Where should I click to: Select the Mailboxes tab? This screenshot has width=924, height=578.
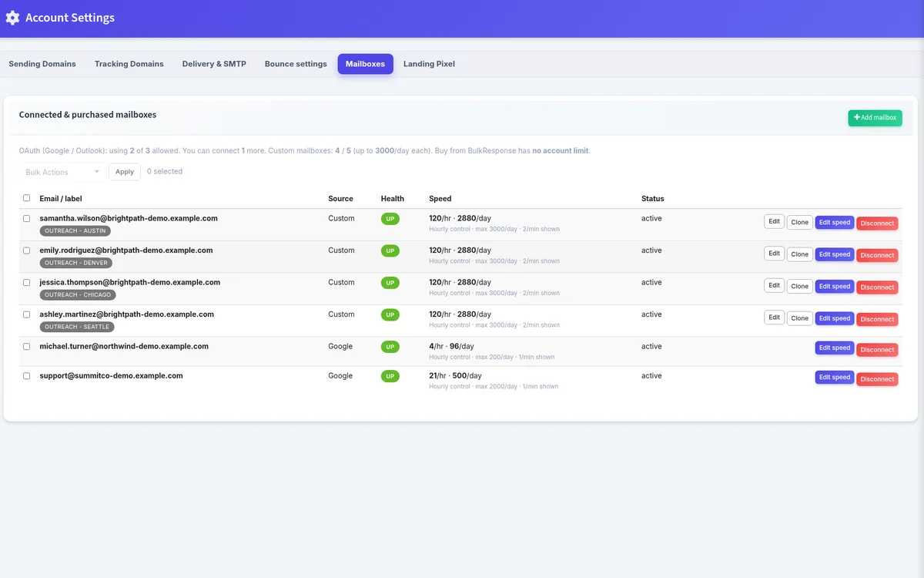click(x=365, y=64)
